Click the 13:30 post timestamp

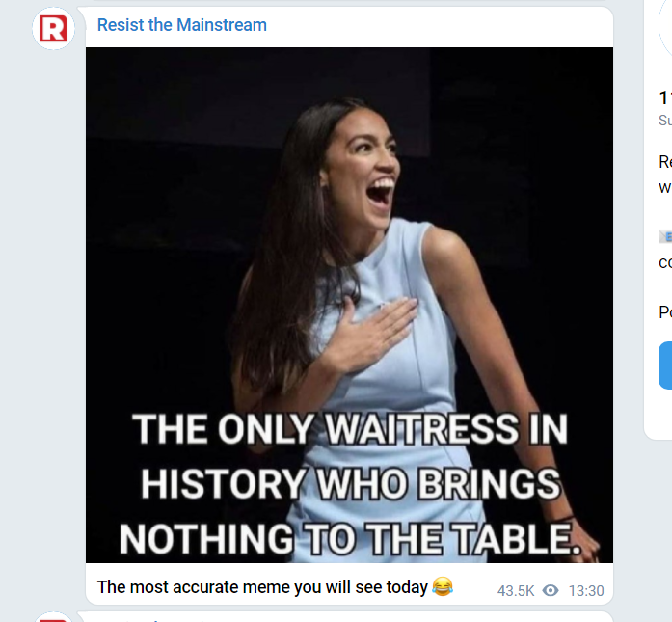point(586,590)
